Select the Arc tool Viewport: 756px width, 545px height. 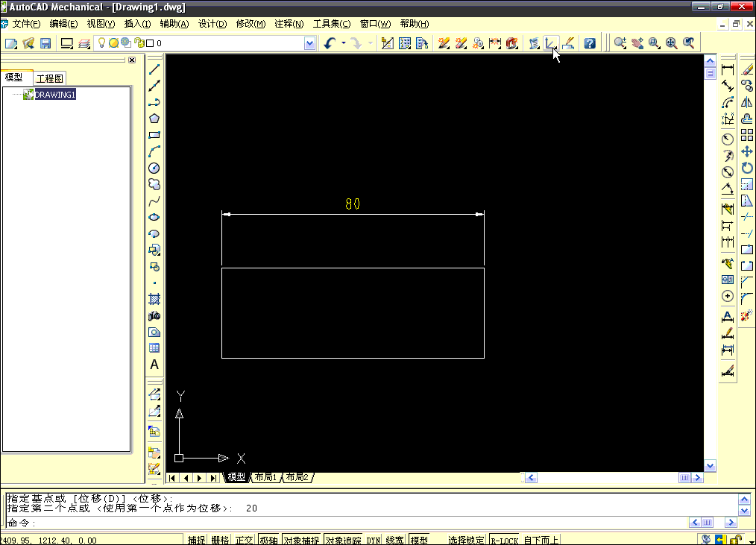(x=154, y=151)
